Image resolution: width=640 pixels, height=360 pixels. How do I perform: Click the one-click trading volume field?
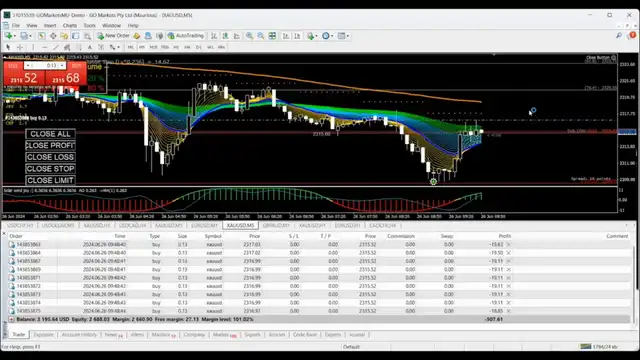(x=45, y=66)
